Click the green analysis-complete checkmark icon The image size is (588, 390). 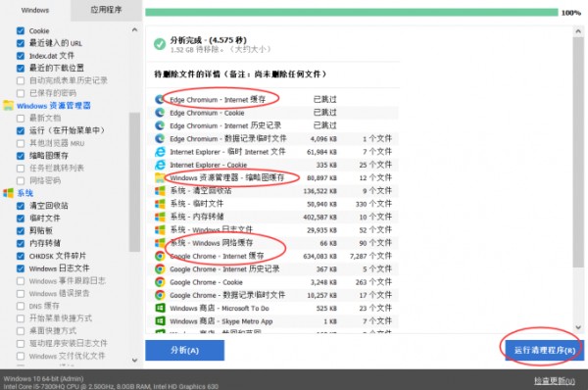(160, 44)
